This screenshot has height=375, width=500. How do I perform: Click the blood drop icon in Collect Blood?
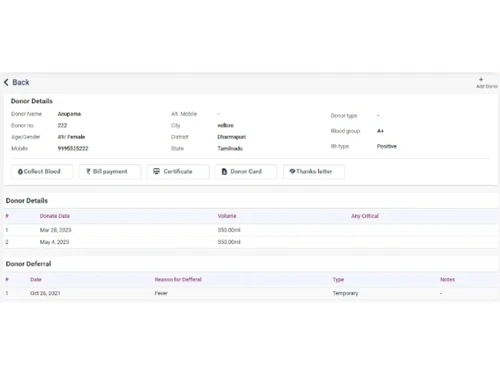pyautogui.click(x=20, y=172)
